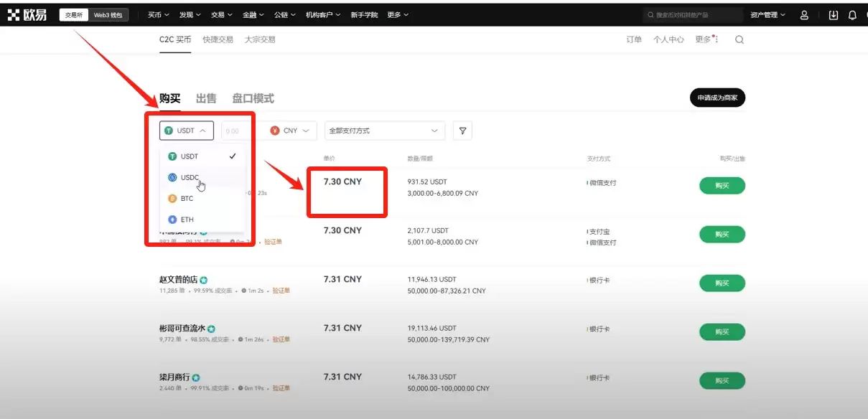The image size is (868, 419).
Task: Open the user profile icon
Action: pyautogui.click(x=804, y=14)
